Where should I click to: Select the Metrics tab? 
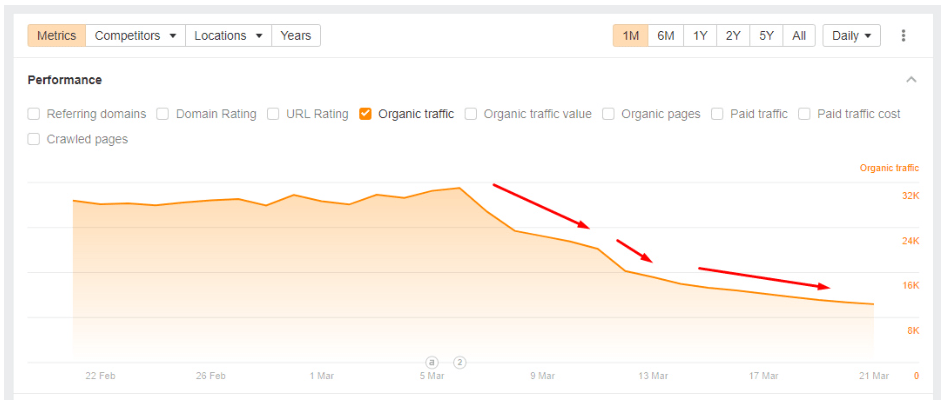[x=56, y=36]
